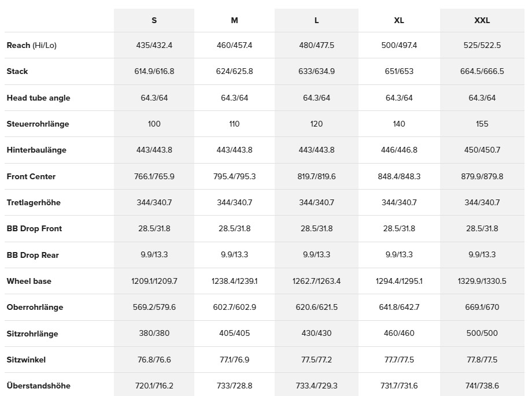The width and height of the screenshot is (532, 396).
Task: Select the Hinterbaulänge value 446/446.8 for XL
Action: click(x=399, y=150)
